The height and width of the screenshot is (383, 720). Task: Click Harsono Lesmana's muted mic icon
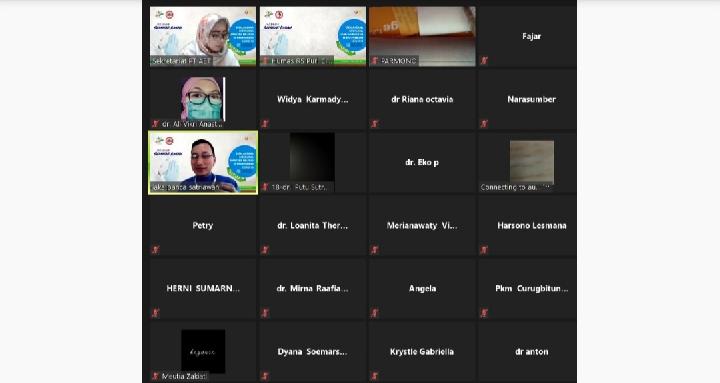(484, 250)
